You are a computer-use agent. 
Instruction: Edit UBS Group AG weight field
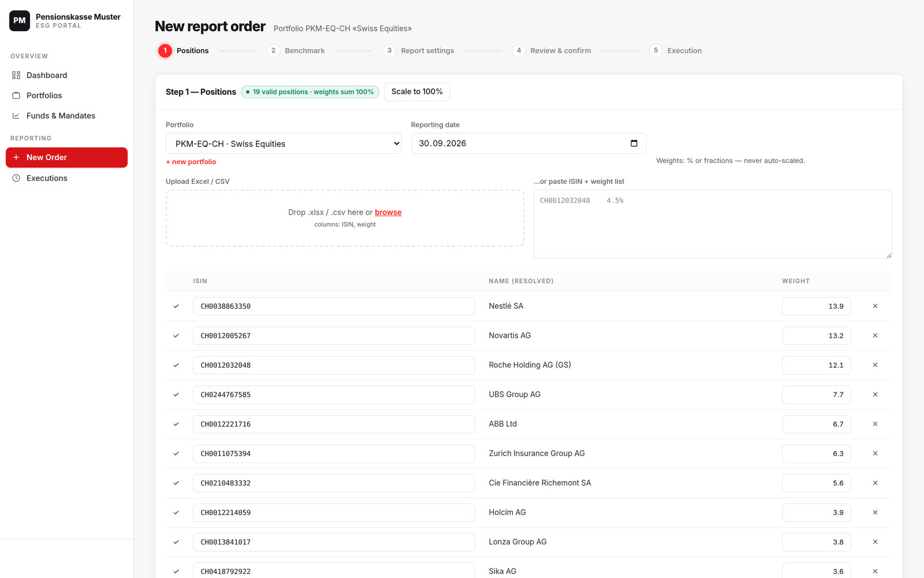[x=816, y=395]
